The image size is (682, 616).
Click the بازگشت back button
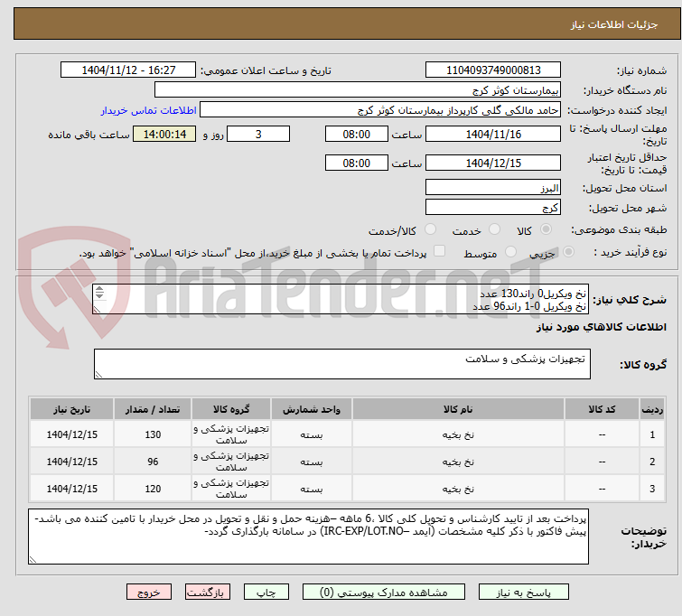(x=208, y=593)
